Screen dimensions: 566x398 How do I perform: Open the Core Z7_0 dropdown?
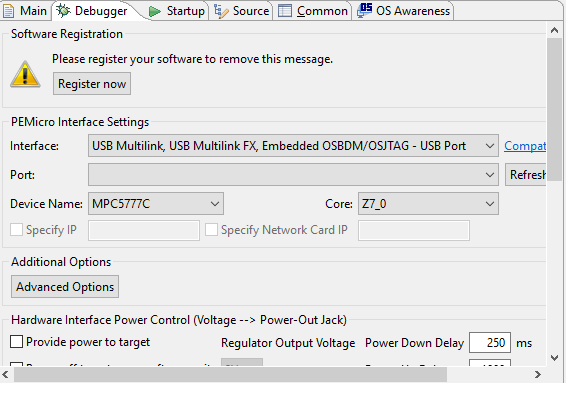click(428, 204)
